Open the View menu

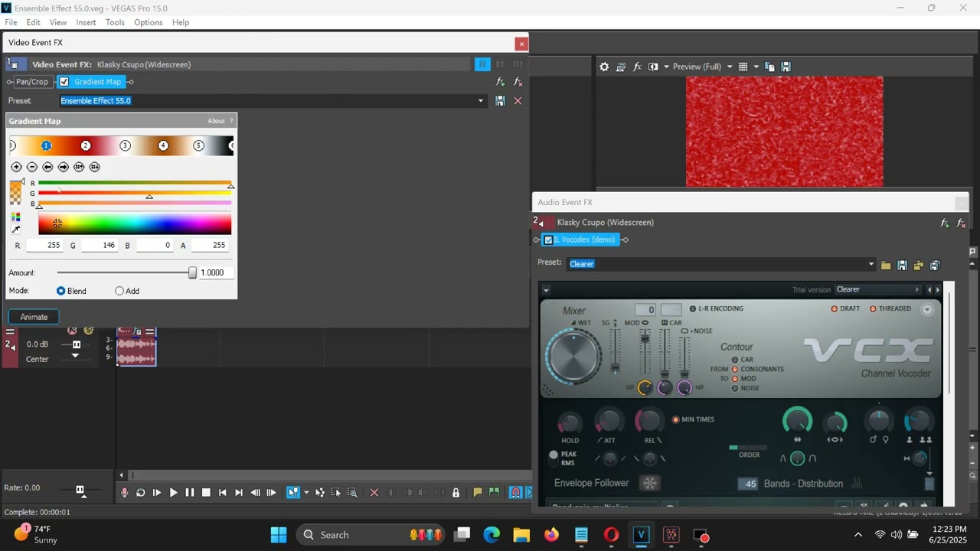point(58,22)
